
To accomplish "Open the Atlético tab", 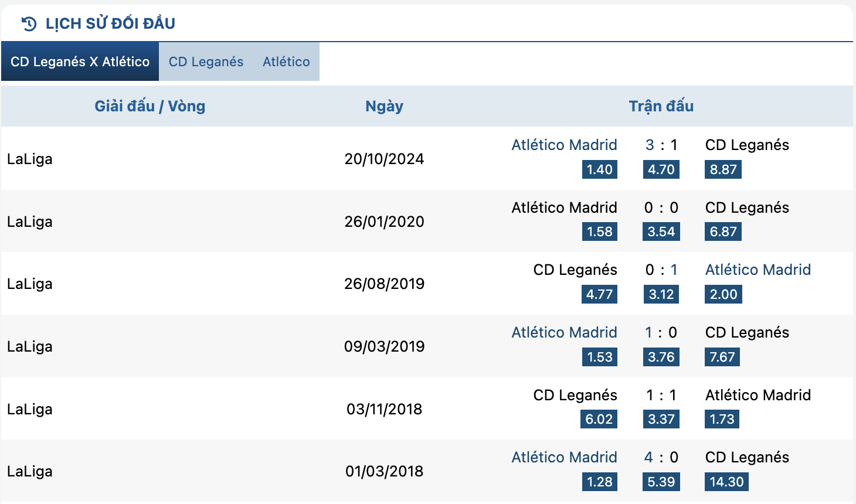I will (286, 62).
